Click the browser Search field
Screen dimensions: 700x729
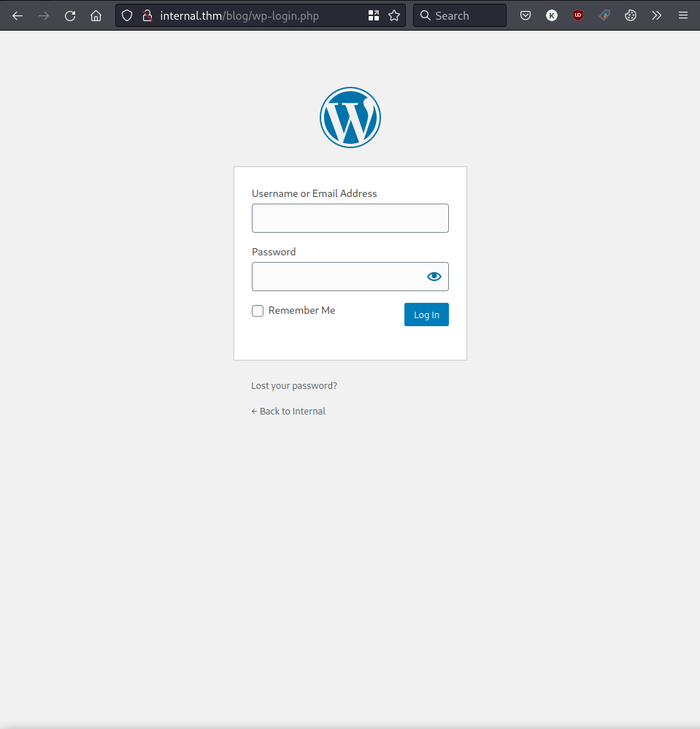pyautogui.click(x=460, y=16)
